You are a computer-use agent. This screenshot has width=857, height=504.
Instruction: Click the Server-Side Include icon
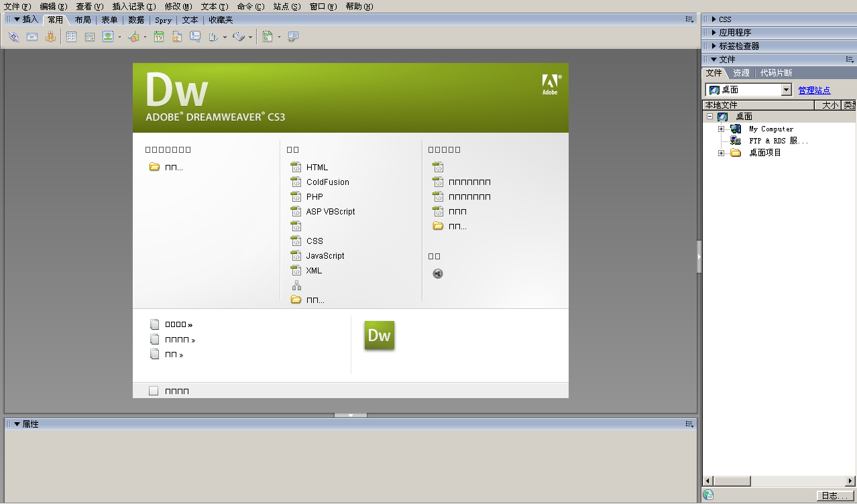pos(177,37)
